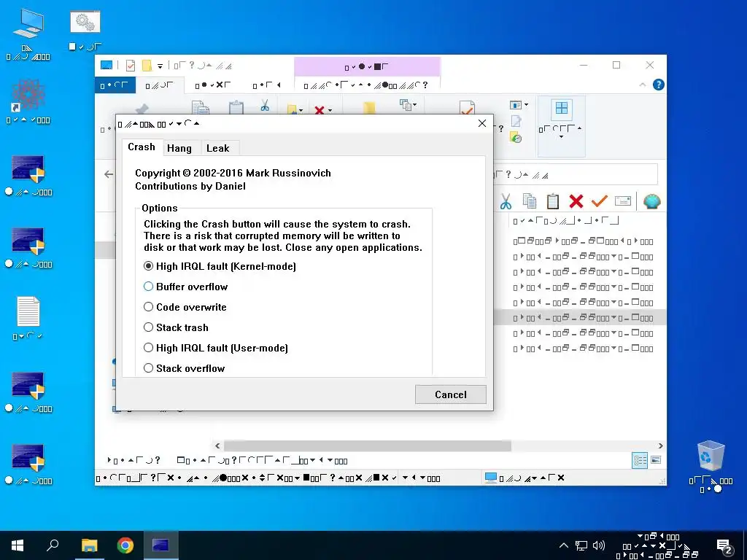The height and width of the screenshot is (560, 747).
Task: Open Customize Quick Access Toolbar dropdown
Action: point(160,66)
